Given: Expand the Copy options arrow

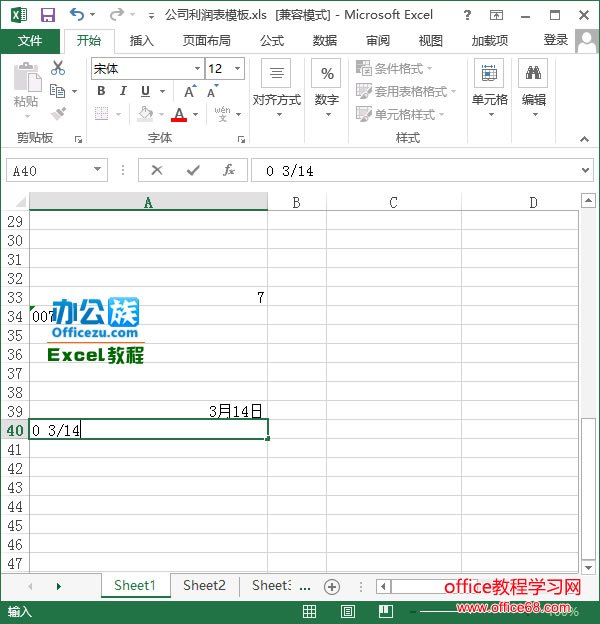Looking at the screenshot, I should tap(74, 92).
